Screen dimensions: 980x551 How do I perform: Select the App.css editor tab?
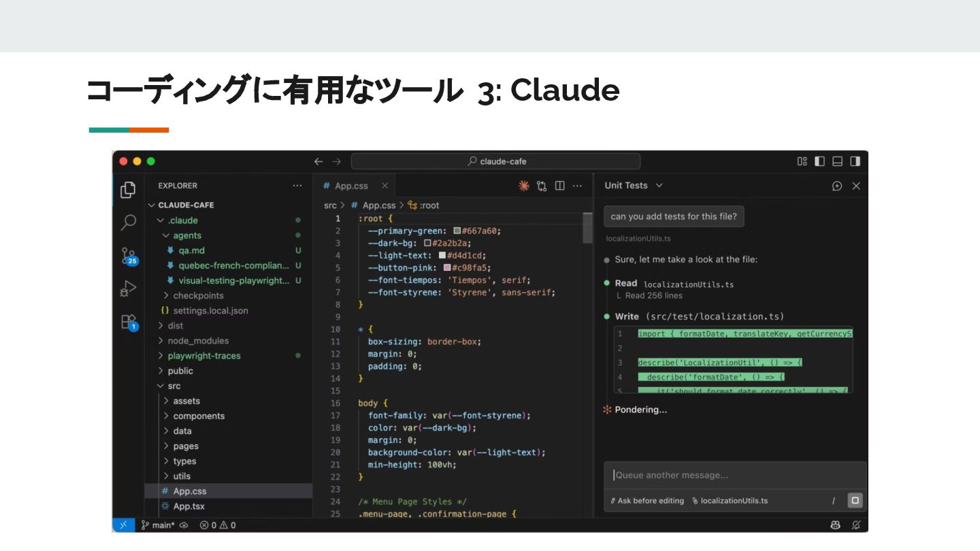pos(354,186)
